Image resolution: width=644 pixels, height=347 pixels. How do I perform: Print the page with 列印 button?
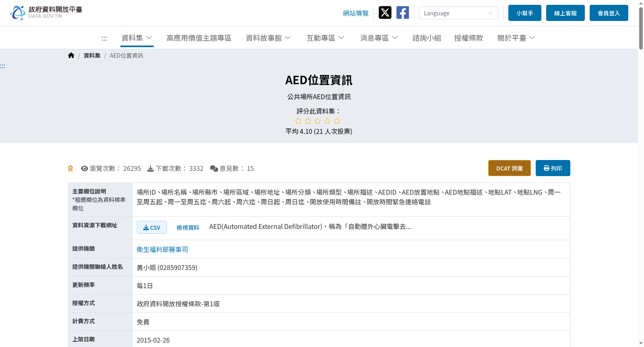click(553, 168)
